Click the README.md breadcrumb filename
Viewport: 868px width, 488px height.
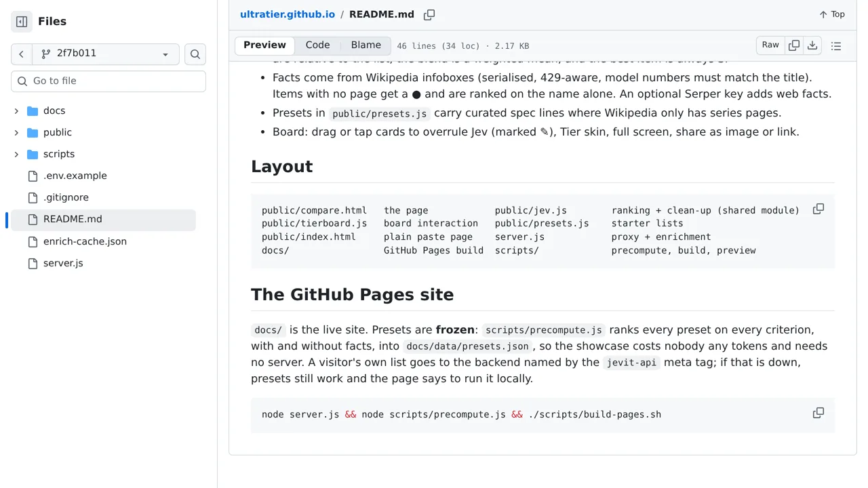point(382,14)
